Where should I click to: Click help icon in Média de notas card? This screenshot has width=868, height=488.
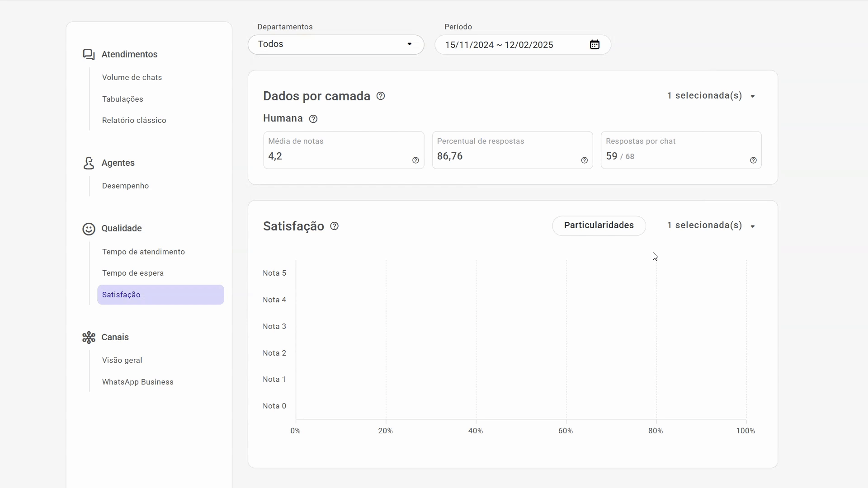(x=415, y=160)
